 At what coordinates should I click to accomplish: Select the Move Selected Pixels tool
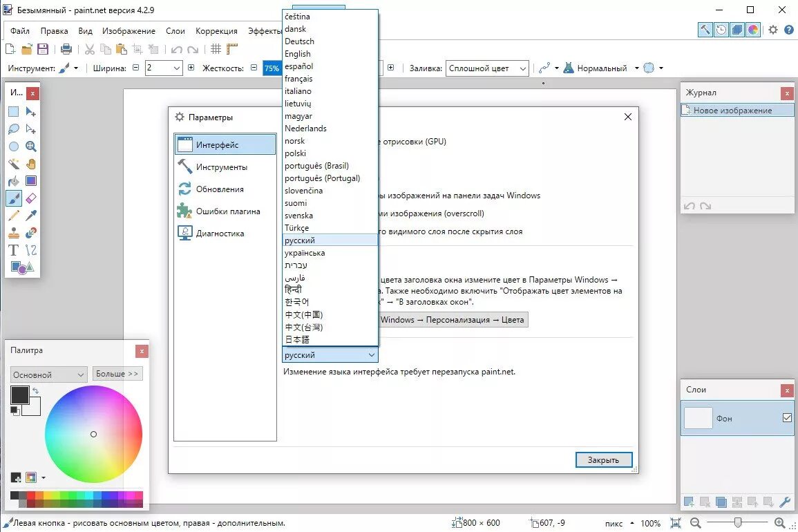[x=31, y=111]
